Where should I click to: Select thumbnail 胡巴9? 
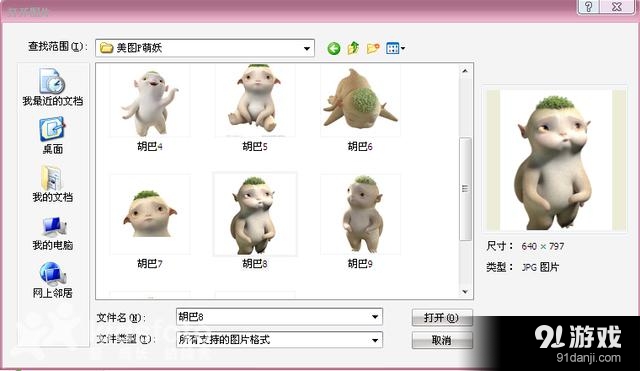point(360,214)
